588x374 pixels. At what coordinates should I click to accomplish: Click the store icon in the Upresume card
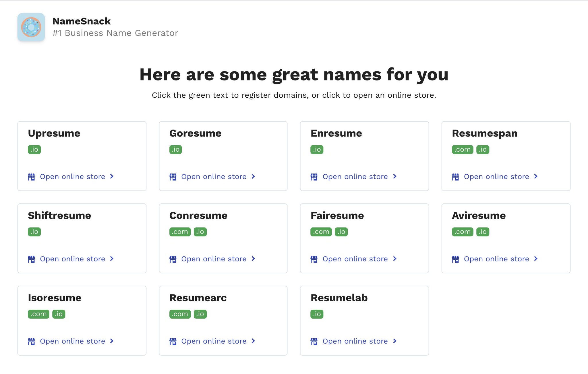pos(32,177)
